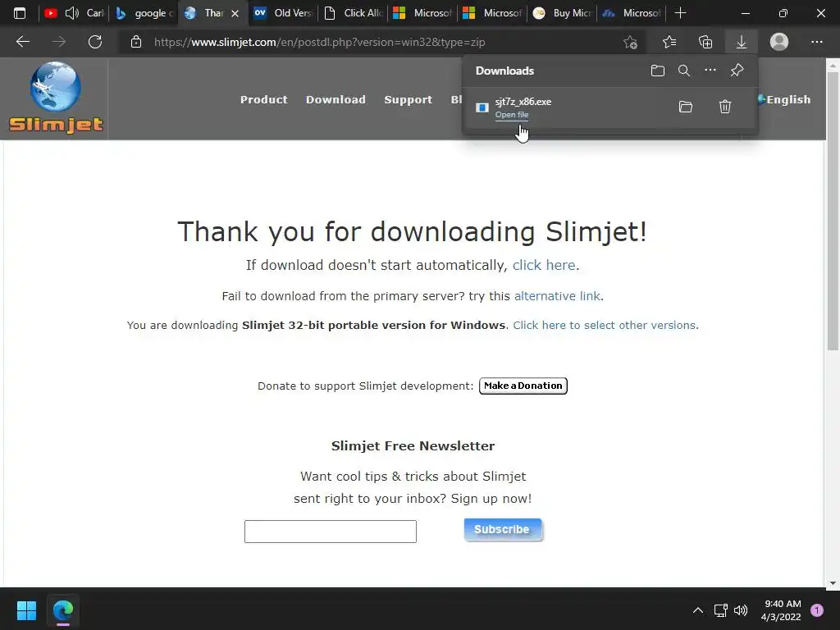Open the Download menu
Viewport: 840px width, 630px height.
coord(336,99)
